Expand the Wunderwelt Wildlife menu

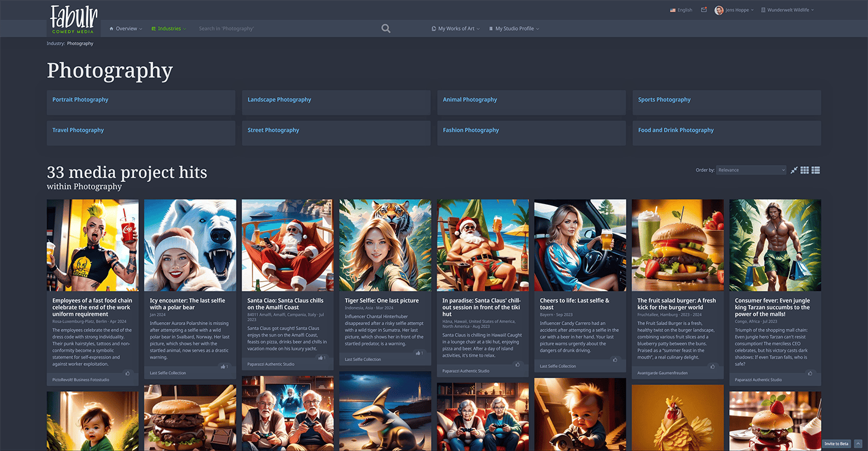pyautogui.click(x=787, y=10)
